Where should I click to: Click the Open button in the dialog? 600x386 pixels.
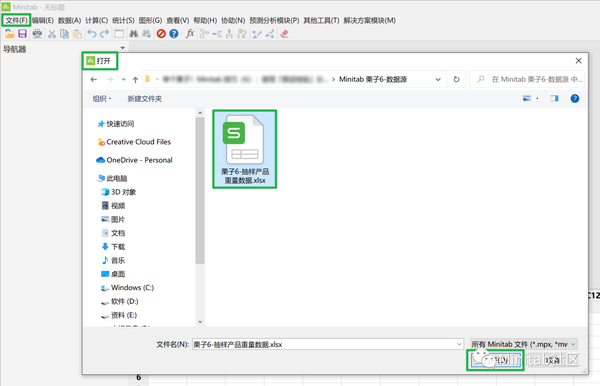click(495, 360)
